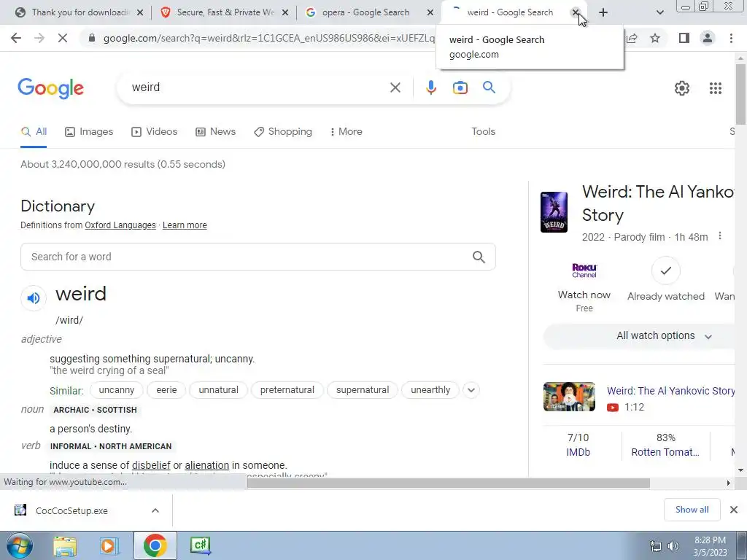Open options dots beside 1h 48m
This screenshot has width=747, height=560.
[720, 236]
